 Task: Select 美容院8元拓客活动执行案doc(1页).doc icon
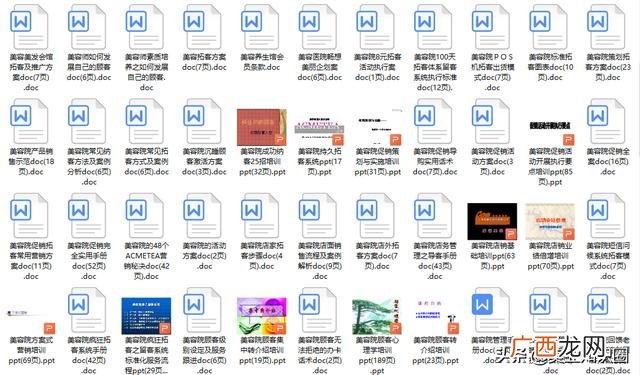376,28
